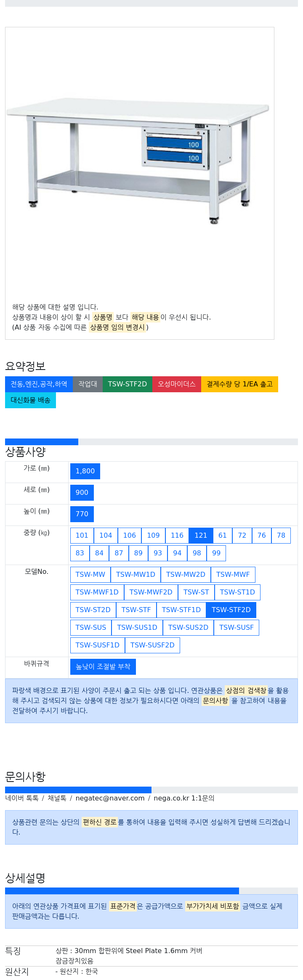Viewport: 303px width, 980px height.
Task: Select the 전동,엔진,공작,하역 category tag
Action: click(39, 384)
